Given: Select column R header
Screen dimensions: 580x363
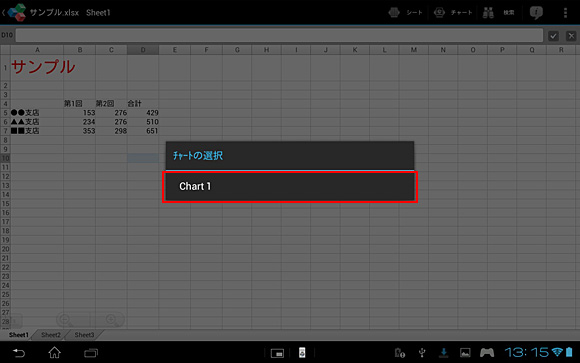Looking at the screenshot, I should tap(562, 50).
